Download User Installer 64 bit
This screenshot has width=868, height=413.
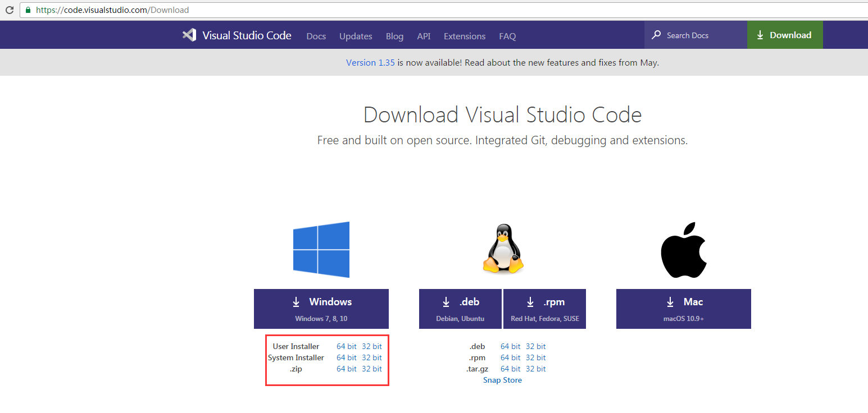(x=347, y=346)
